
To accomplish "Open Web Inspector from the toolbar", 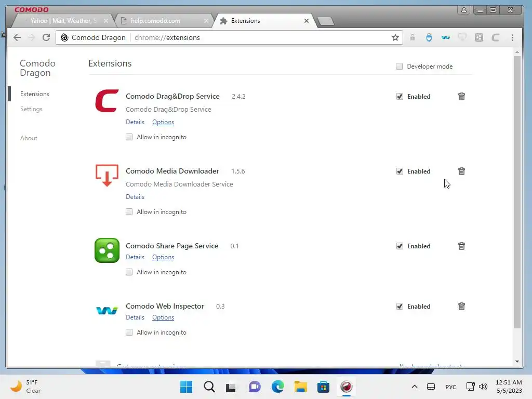I will coord(445,37).
